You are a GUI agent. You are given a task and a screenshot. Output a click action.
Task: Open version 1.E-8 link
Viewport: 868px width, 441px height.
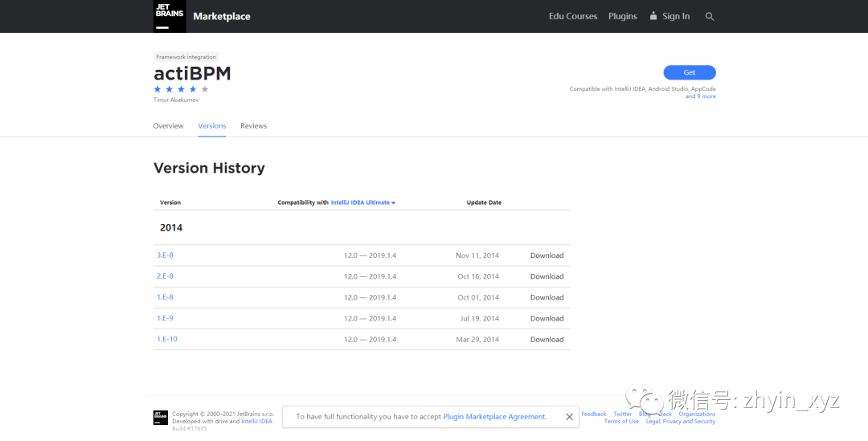pos(165,297)
